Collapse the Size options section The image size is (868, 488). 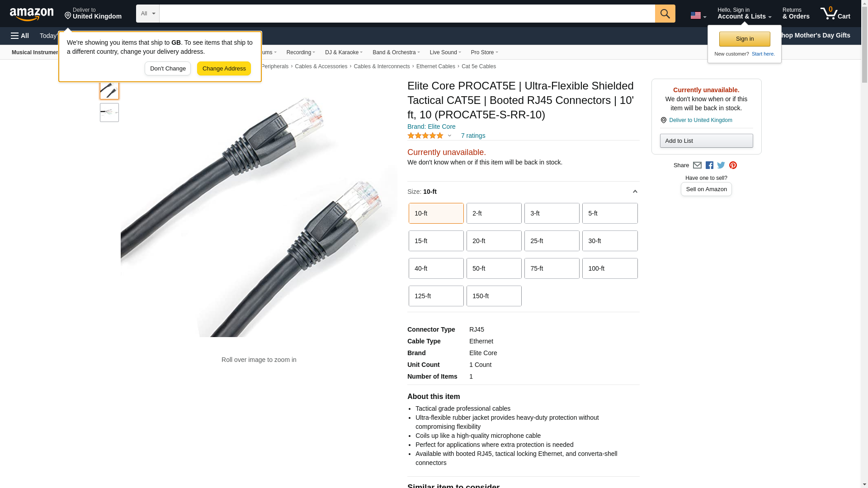(635, 192)
